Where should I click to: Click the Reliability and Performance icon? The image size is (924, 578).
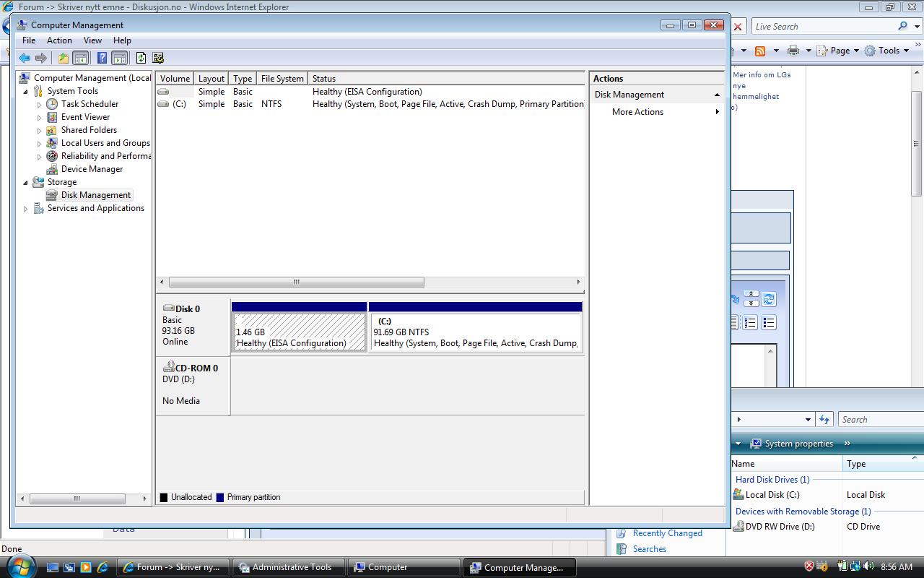point(52,156)
